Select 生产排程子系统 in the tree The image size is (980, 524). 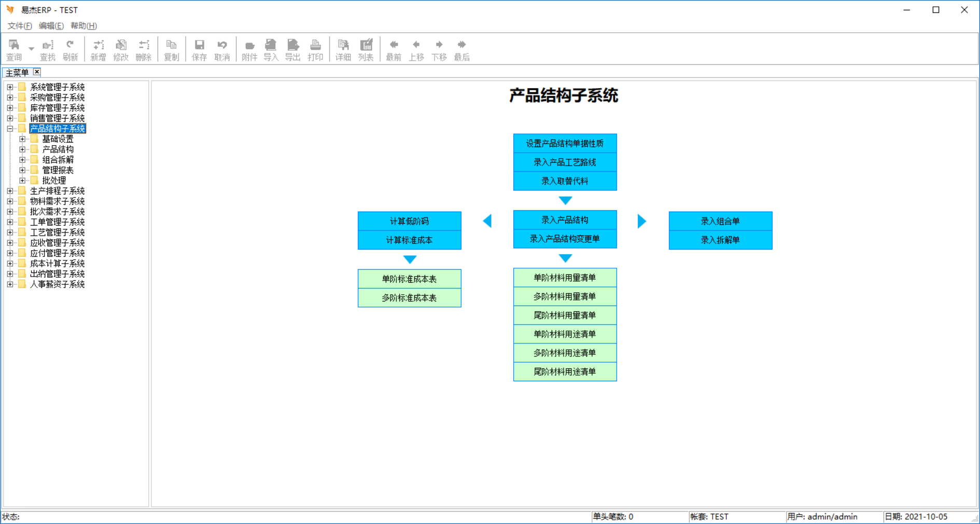[x=57, y=191]
